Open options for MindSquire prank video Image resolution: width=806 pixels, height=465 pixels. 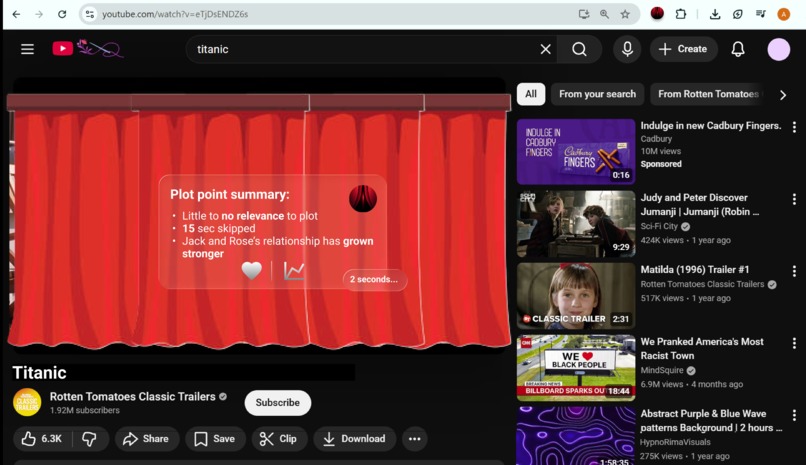tap(794, 343)
